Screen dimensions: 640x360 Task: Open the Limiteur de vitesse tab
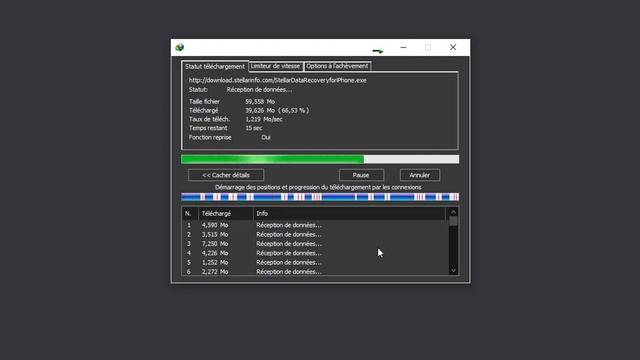[x=276, y=66]
